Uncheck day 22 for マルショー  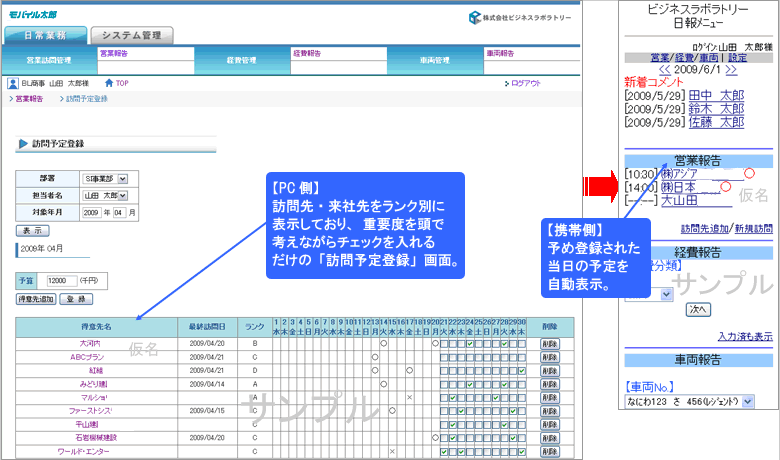(453, 398)
